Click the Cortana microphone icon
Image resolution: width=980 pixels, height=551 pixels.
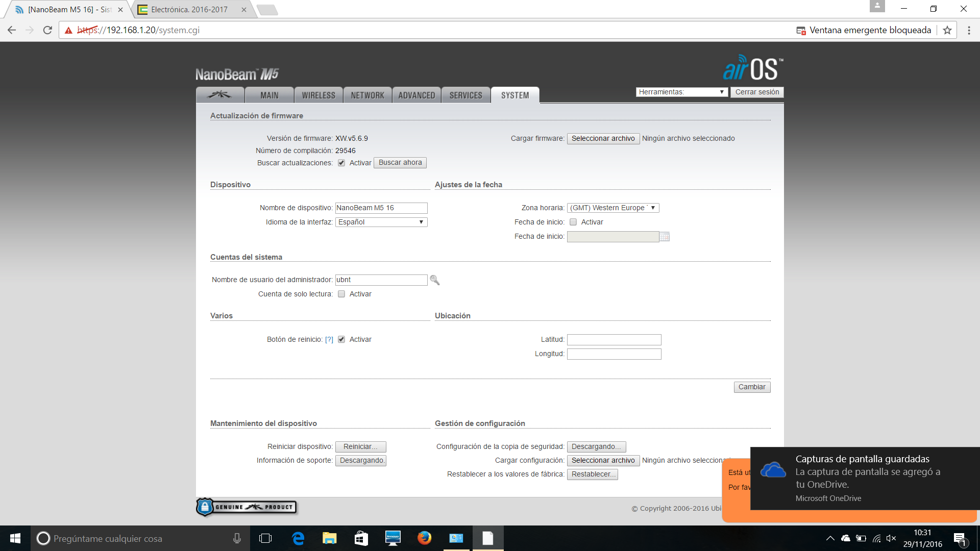point(237,538)
